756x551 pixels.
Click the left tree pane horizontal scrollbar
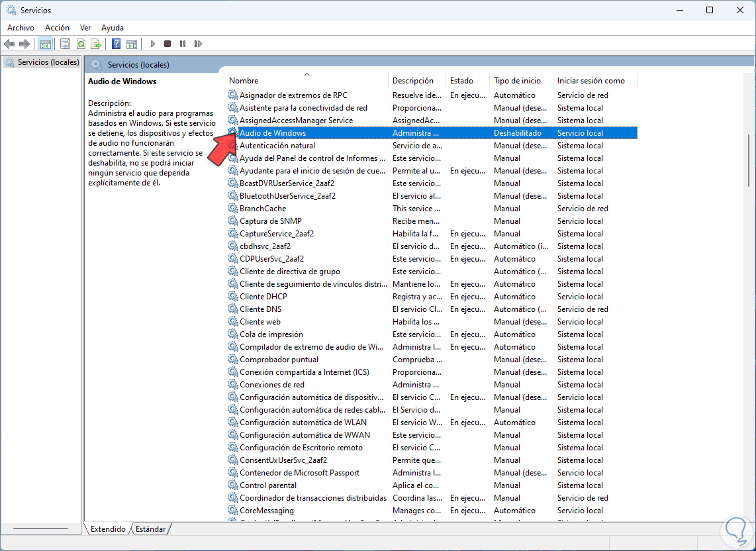(x=41, y=528)
